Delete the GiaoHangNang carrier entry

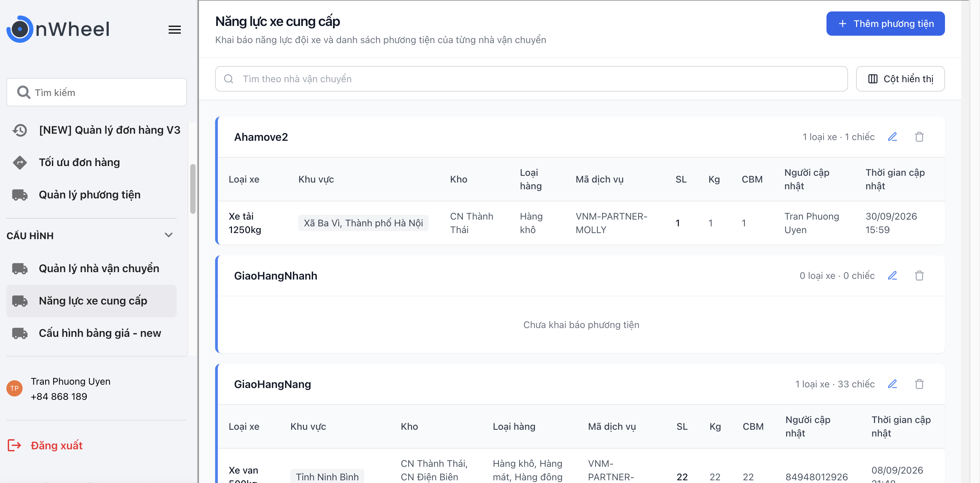coord(919,384)
